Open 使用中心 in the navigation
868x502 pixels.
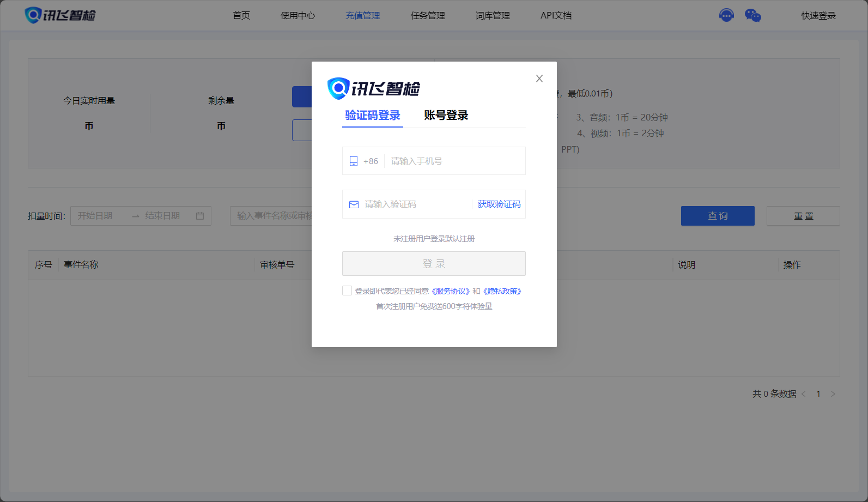(x=298, y=15)
